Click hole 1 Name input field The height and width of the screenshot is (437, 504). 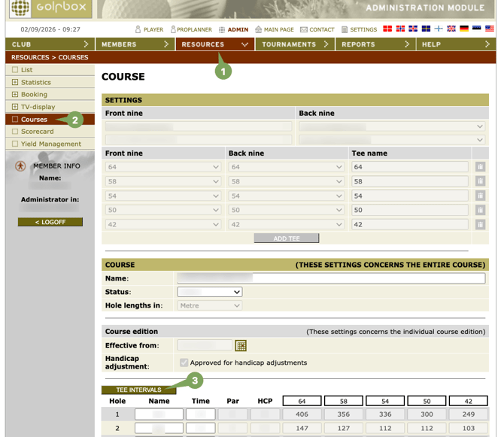[159, 414]
